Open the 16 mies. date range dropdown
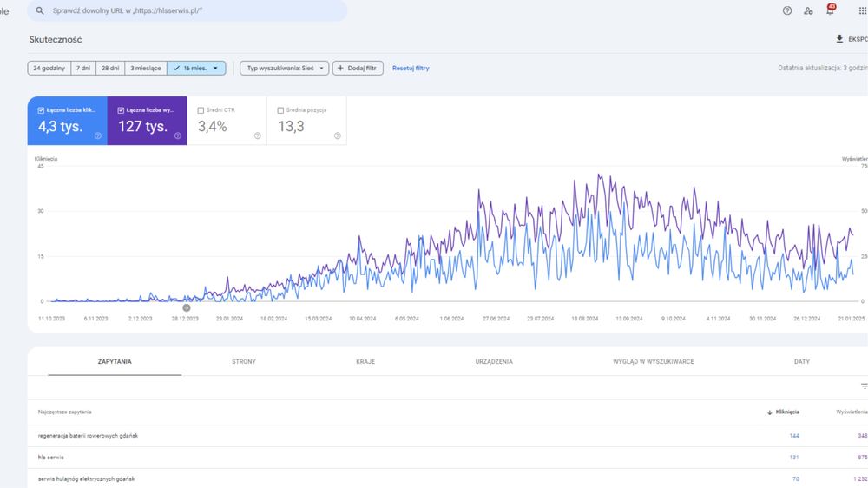 pyautogui.click(x=196, y=68)
